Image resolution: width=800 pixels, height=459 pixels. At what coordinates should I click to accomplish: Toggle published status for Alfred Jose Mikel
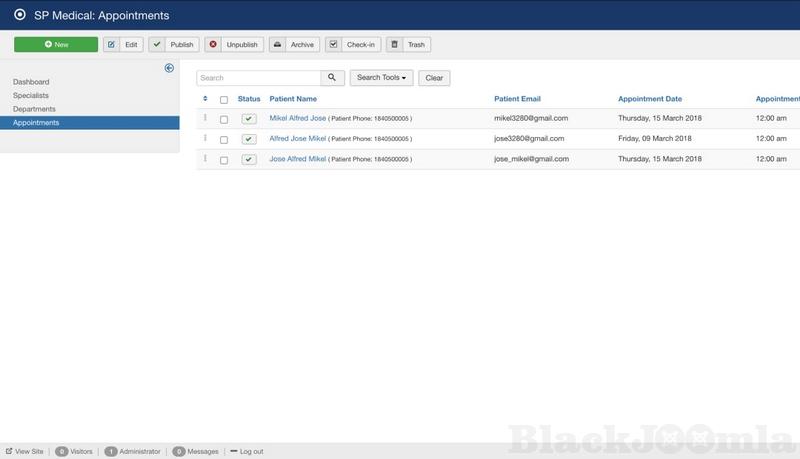coord(249,139)
